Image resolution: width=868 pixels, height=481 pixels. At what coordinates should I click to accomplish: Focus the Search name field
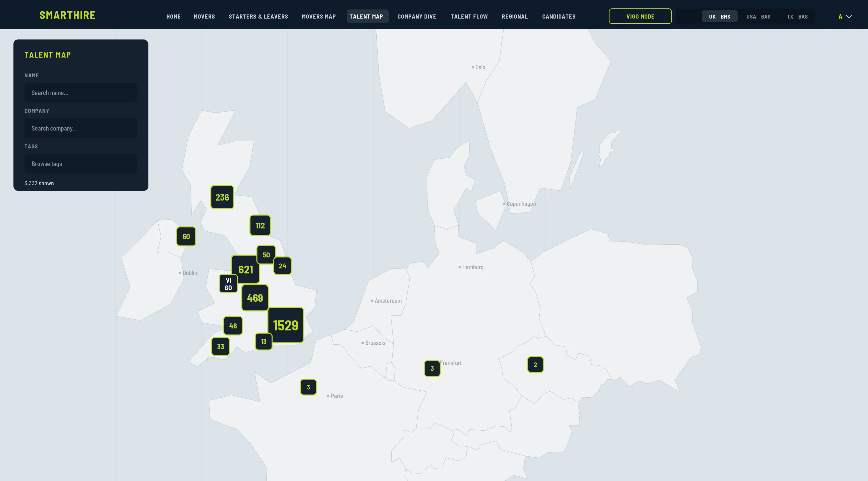(81, 93)
